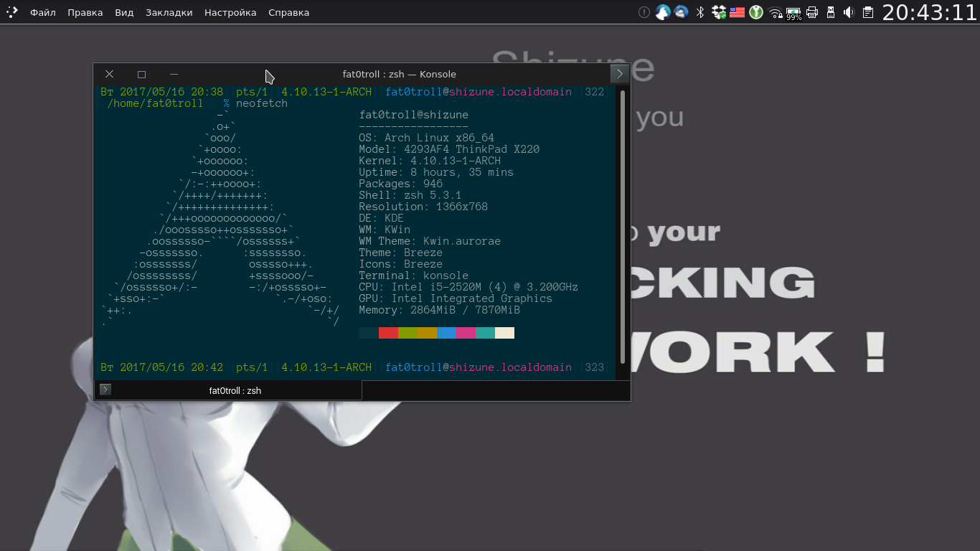Open the green KeePassXC key tray icon
The width and height of the screenshot is (980, 551).
(755, 12)
